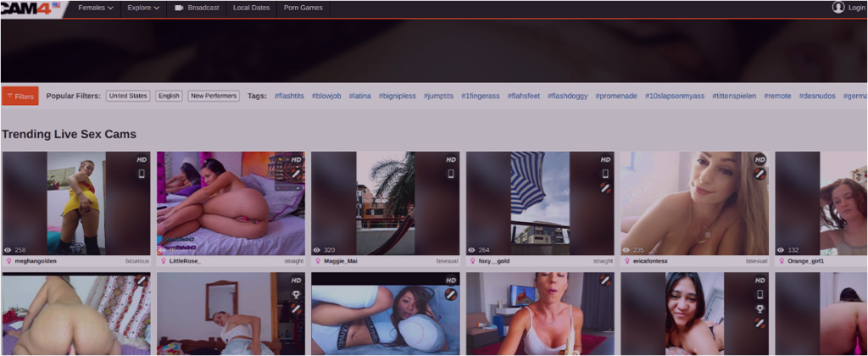Enable the New Performers filter
Screen dimensions: 868x356
point(214,96)
